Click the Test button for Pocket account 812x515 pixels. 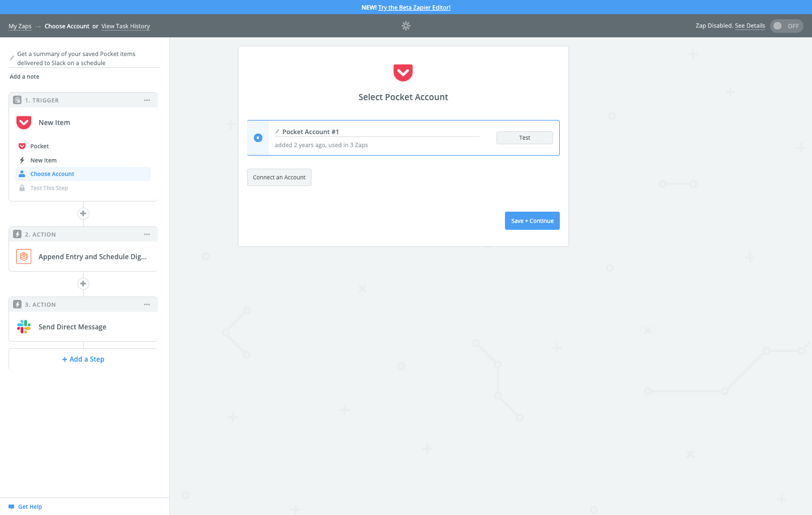(x=525, y=138)
